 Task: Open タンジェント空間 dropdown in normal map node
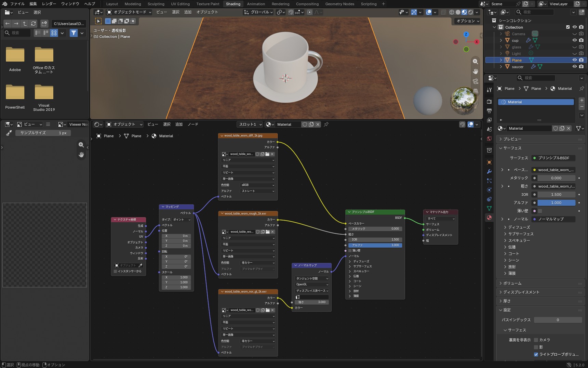312,278
